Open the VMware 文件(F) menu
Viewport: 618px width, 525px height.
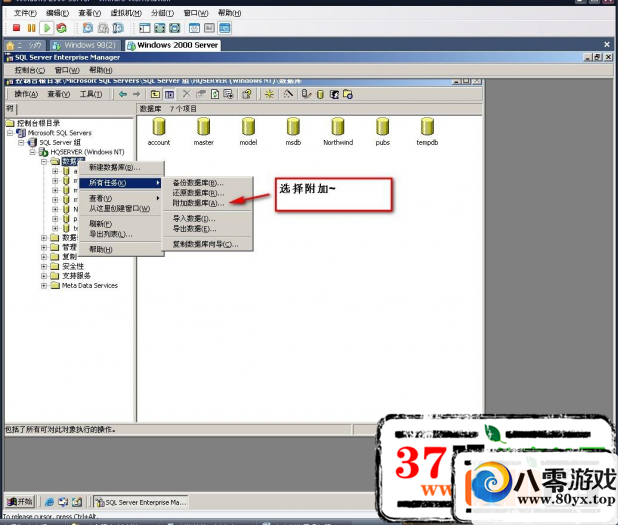pyautogui.click(x=25, y=13)
